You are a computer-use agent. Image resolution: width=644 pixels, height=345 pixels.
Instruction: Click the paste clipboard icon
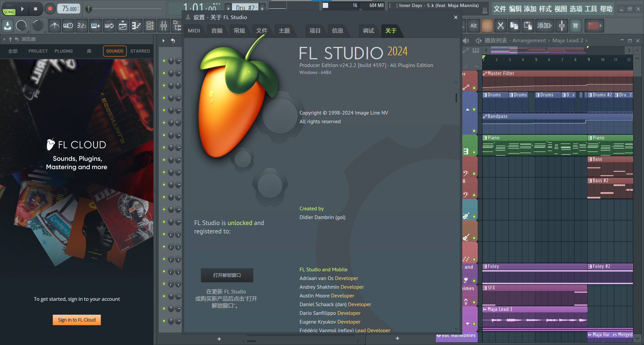tap(528, 25)
